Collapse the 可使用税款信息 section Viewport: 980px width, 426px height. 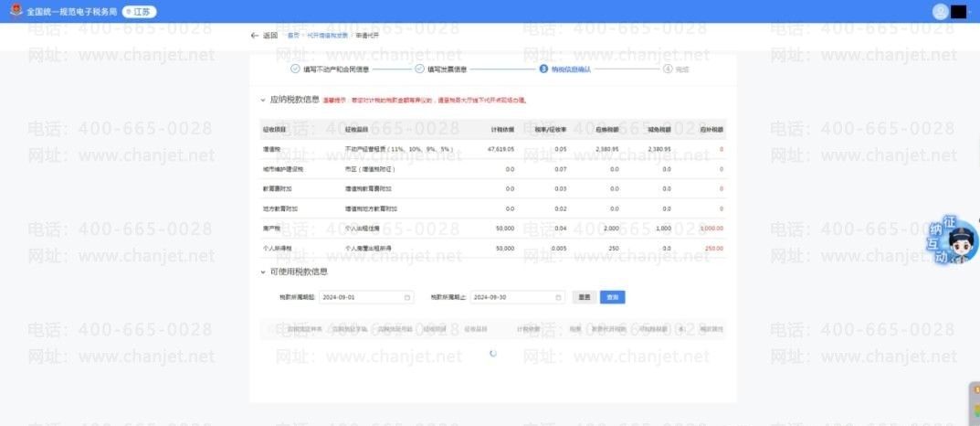tap(263, 272)
